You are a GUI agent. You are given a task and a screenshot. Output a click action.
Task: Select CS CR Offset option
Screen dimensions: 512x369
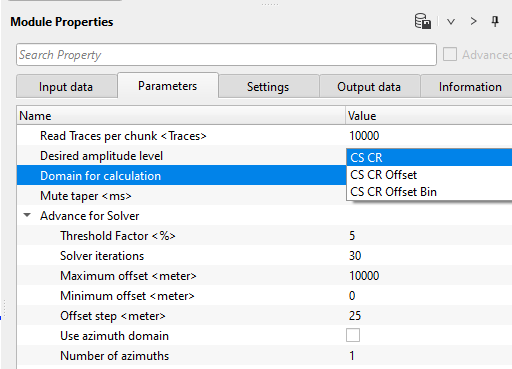pos(429,175)
